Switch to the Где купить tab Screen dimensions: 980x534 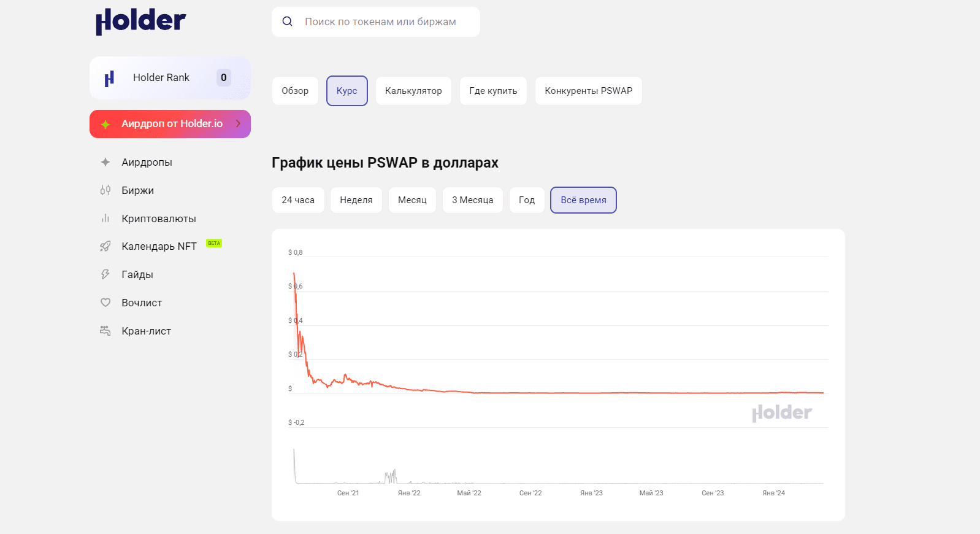(x=493, y=91)
